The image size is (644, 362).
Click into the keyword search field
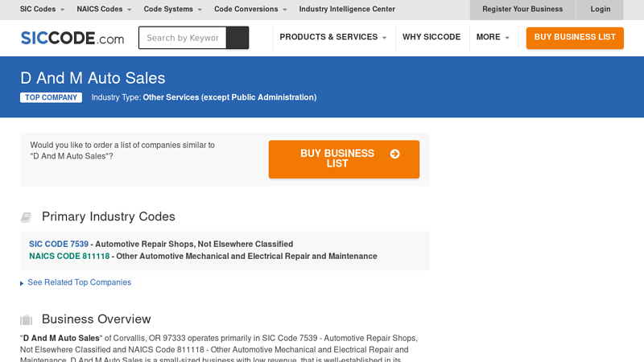point(183,38)
